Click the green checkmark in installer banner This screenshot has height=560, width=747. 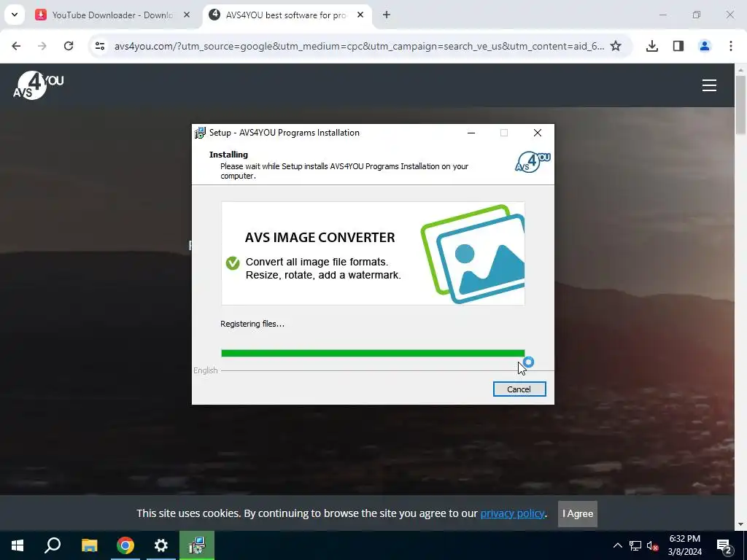[x=233, y=262]
